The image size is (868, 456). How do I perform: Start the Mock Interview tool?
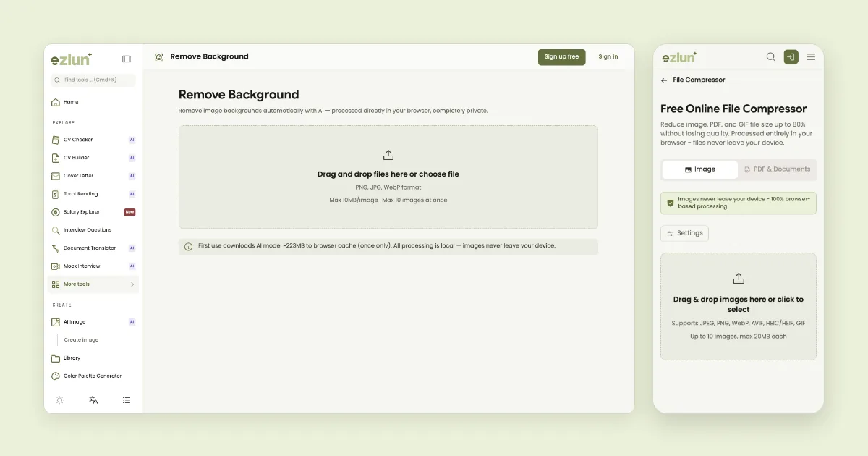[x=93, y=266]
